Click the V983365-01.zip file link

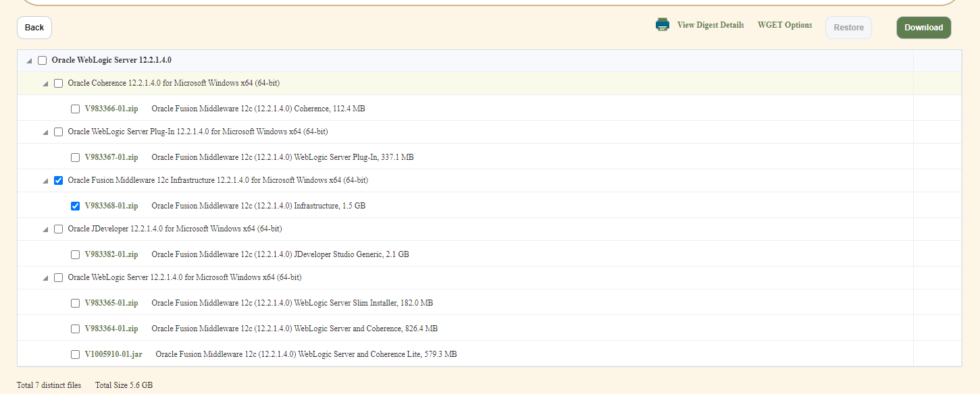(111, 303)
